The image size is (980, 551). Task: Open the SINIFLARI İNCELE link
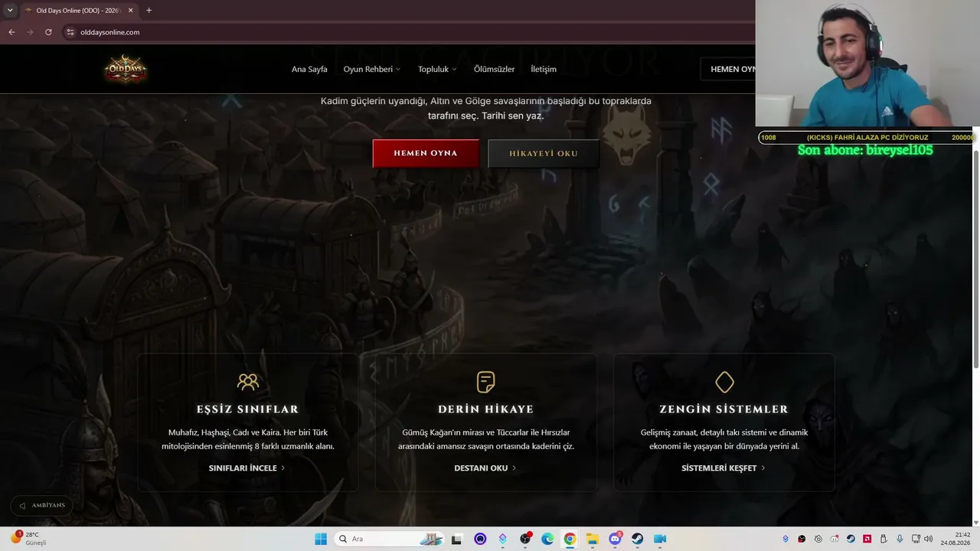point(247,468)
